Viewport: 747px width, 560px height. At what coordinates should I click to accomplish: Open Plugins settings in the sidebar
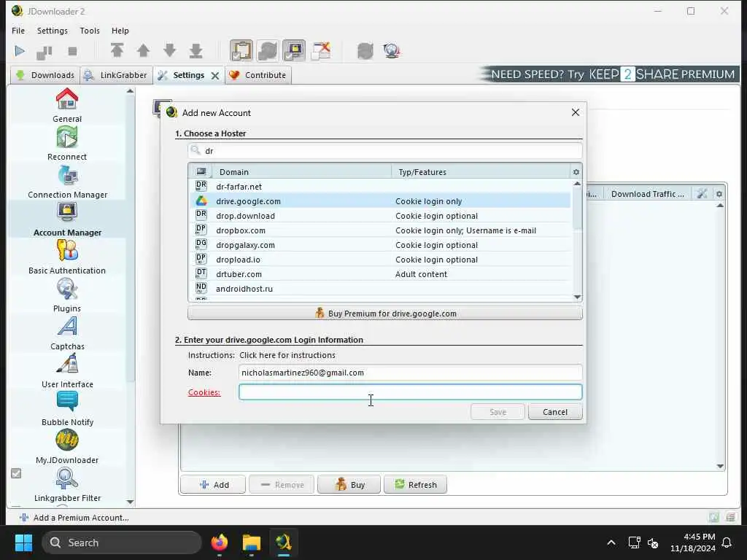tap(67, 295)
